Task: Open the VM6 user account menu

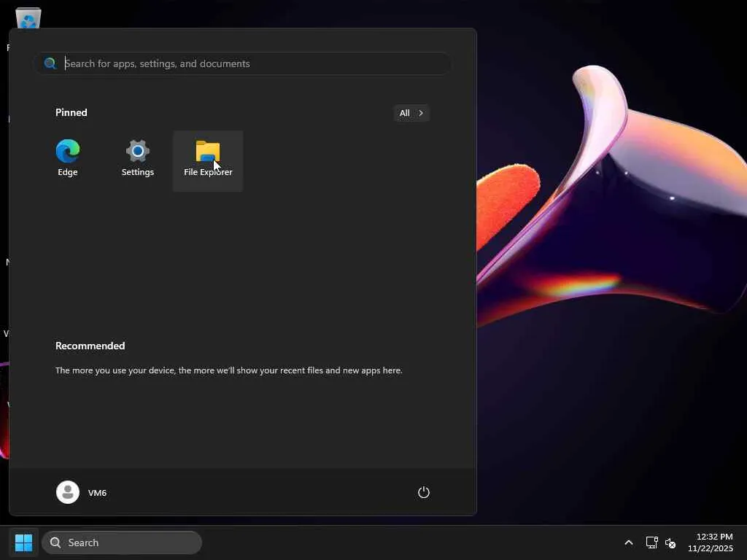Action: coord(82,492)
